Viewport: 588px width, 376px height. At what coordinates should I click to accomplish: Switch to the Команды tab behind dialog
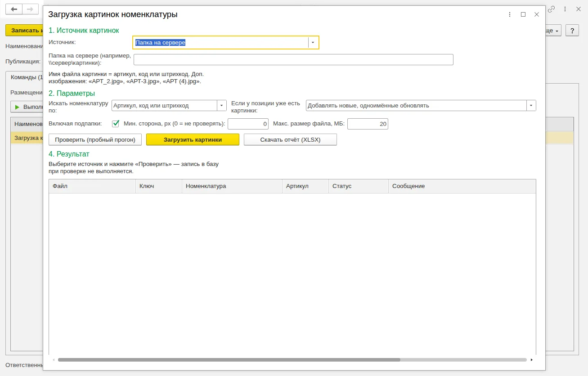tap(27, 77)
